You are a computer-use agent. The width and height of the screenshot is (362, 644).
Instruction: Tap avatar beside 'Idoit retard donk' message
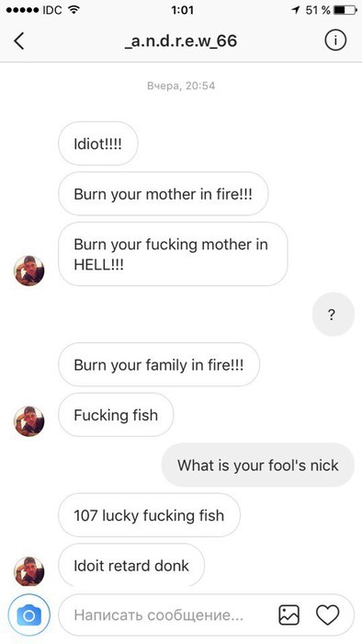click(x=29, y=571)
